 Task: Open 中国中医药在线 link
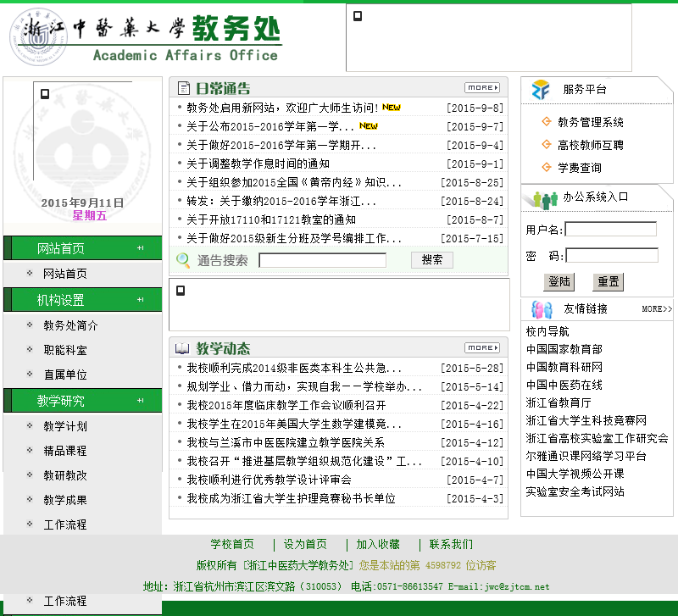click(x=564, y=385)
